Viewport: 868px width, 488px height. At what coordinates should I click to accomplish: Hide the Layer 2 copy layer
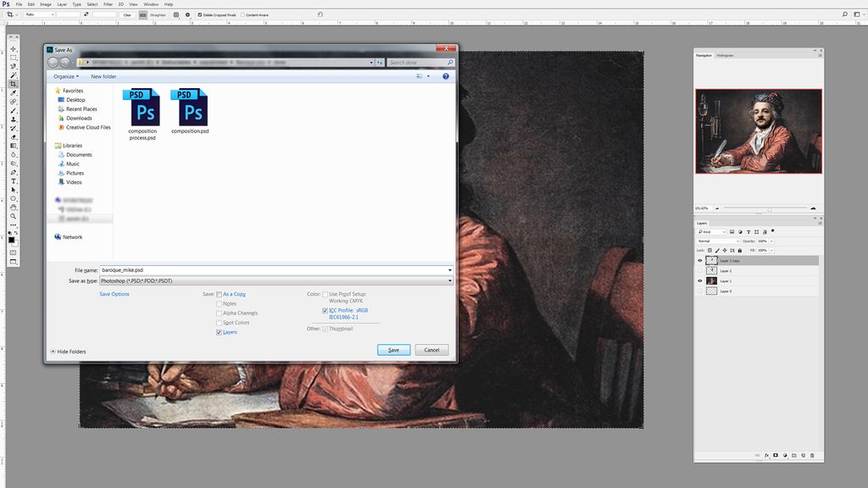click(x=699, y=261)
